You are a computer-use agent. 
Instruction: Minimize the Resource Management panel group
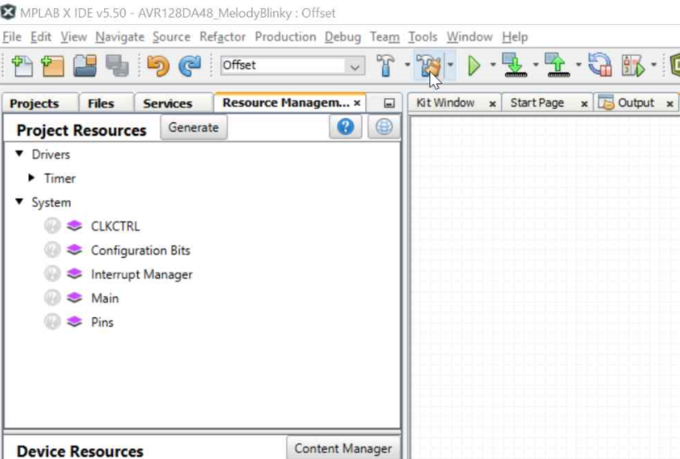pyautogui.click(x=389, y=103)
